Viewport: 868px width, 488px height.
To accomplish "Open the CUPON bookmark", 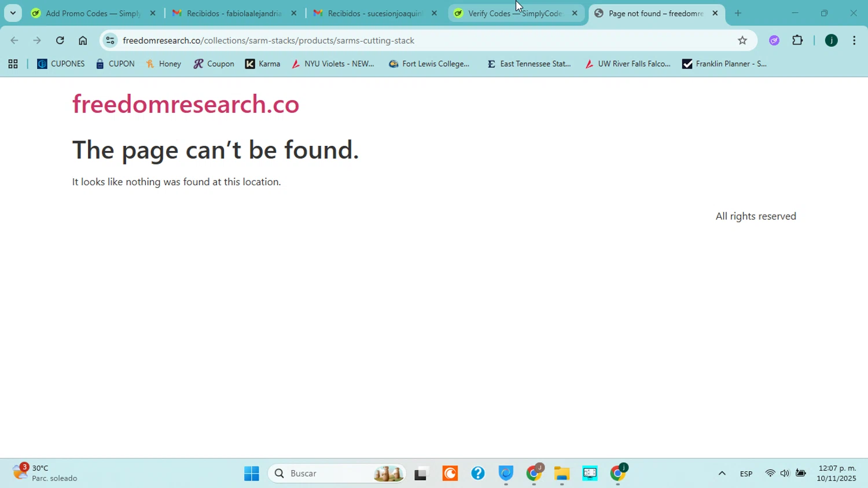I will click(116, 64).
